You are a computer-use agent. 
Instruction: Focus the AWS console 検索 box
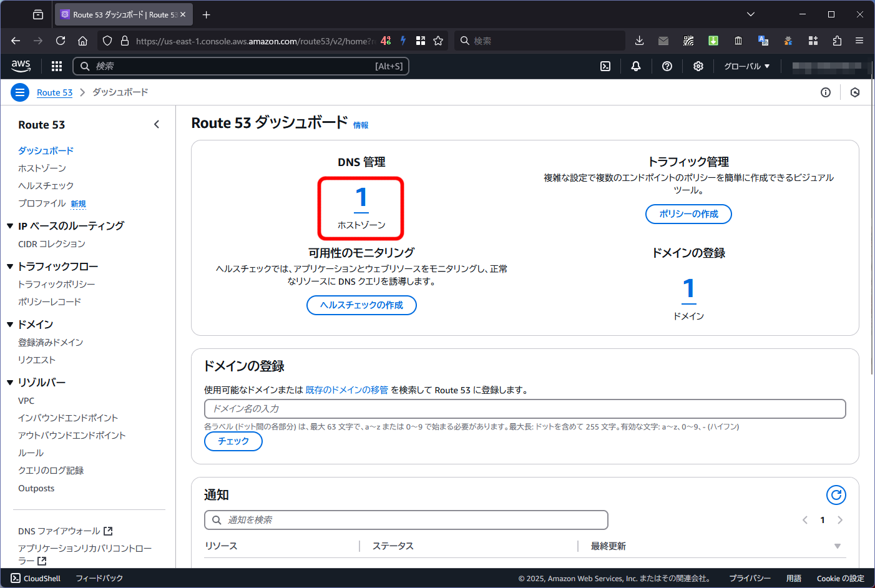[x=241, y=66]
